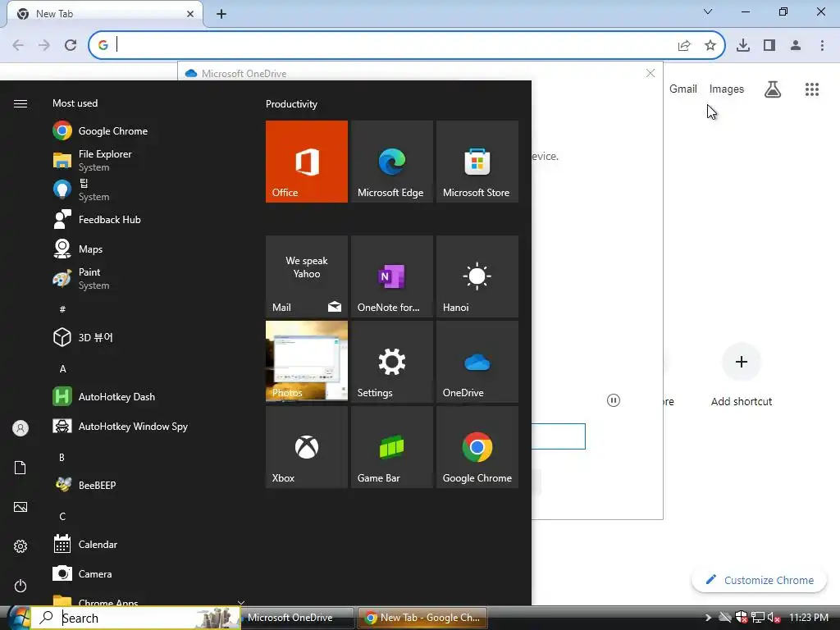Launch Google Chrome tile in Productivity
This screenshot has width=840, height=630.
click(477, 447)
